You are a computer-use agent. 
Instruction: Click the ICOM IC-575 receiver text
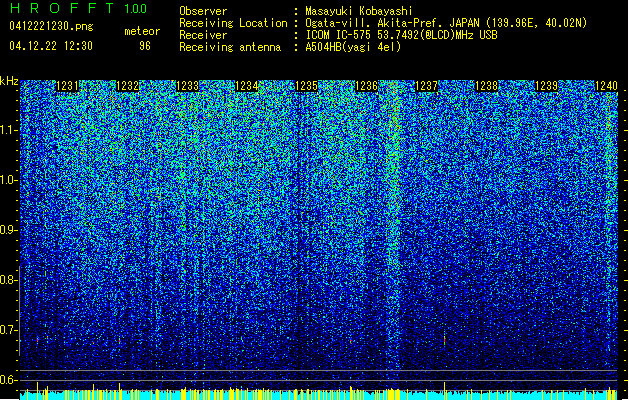click(401, 35)
